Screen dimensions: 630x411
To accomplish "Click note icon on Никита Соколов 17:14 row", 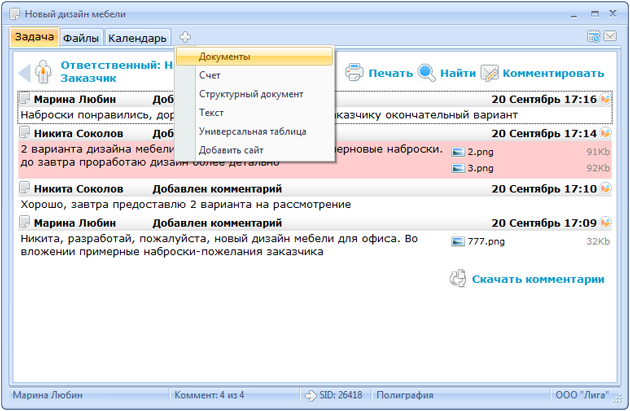I will [x=25, y=132].
